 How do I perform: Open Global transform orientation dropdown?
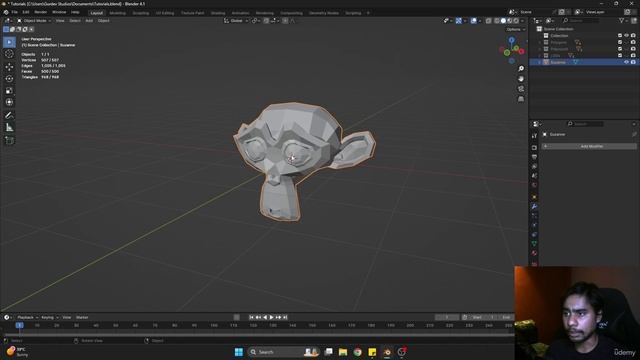pyautogui.click(x=236, y=21)
